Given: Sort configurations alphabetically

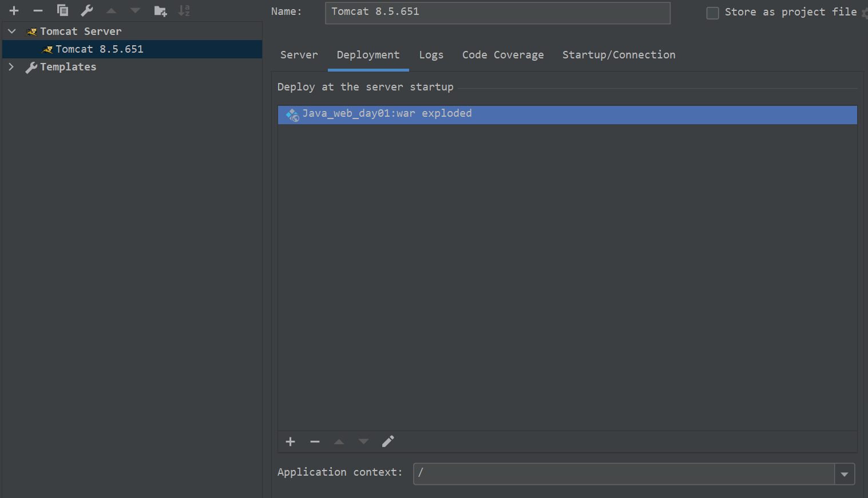Looking at the screenshot, I should tap(184, 10).
